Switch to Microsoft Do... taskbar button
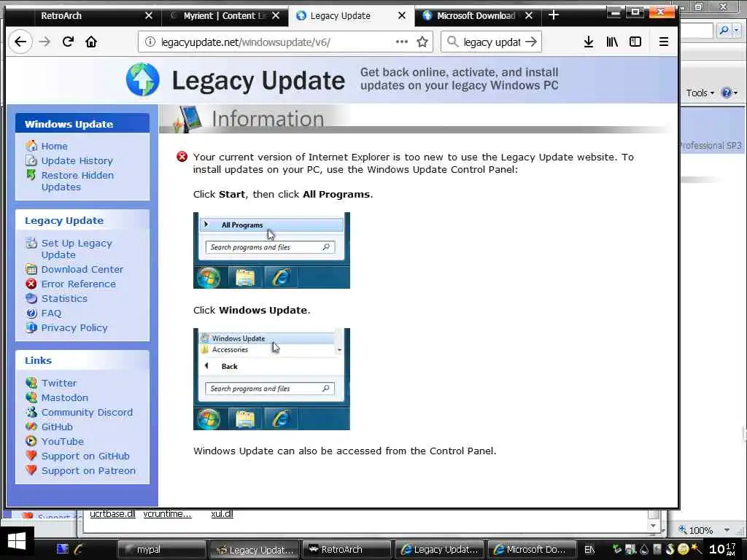Image resolution: width=747 pixels, height=560 pixels. pyautogui.click(x=531, y=550)
